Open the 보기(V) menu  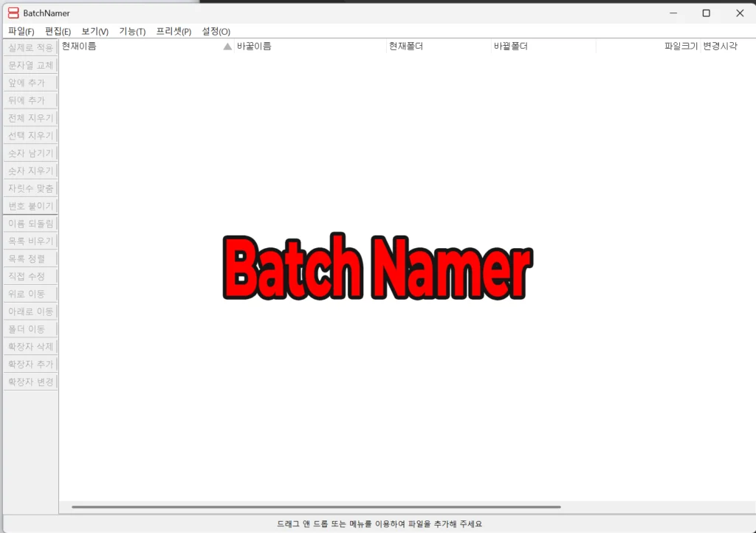95,31
